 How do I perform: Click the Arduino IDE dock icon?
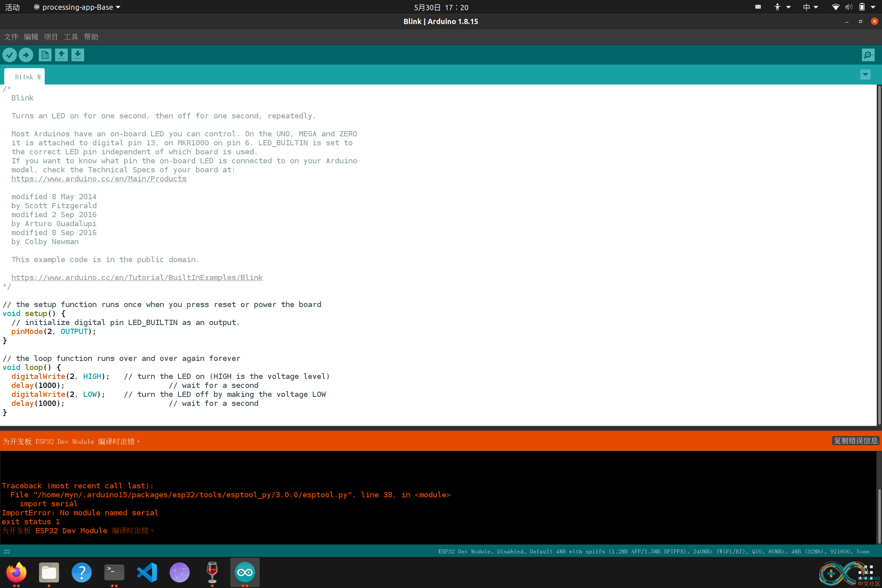pyautogui.click(x=245, y=572)
